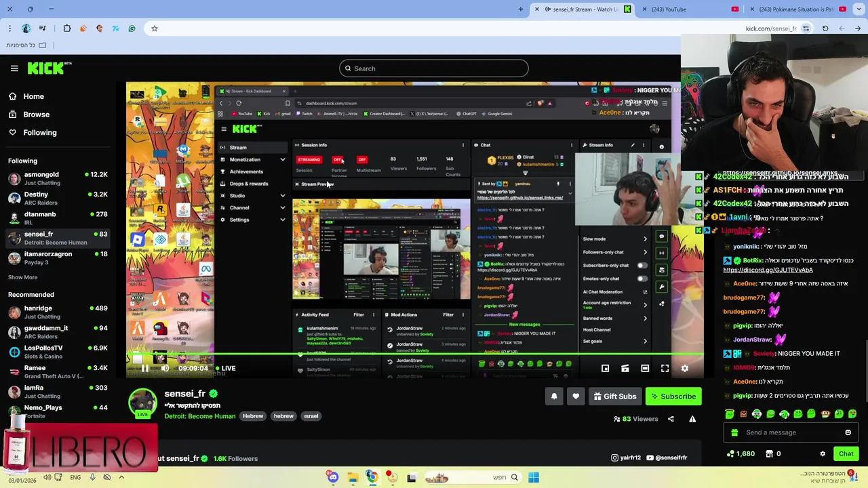The width and height of the screenshot is (868, 488).
Task: Open channel points showing 1,680
Action: click(x=741, y=454)
